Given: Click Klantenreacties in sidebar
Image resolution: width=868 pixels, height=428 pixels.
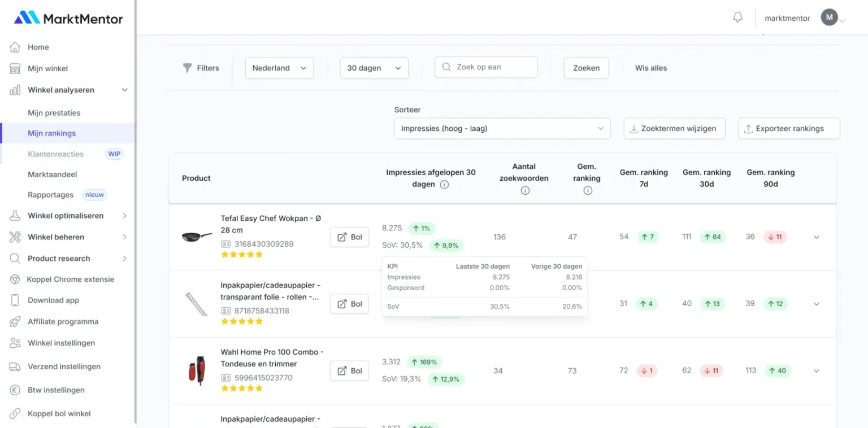Looking at the screenshot, I should (x=55, y=154).
